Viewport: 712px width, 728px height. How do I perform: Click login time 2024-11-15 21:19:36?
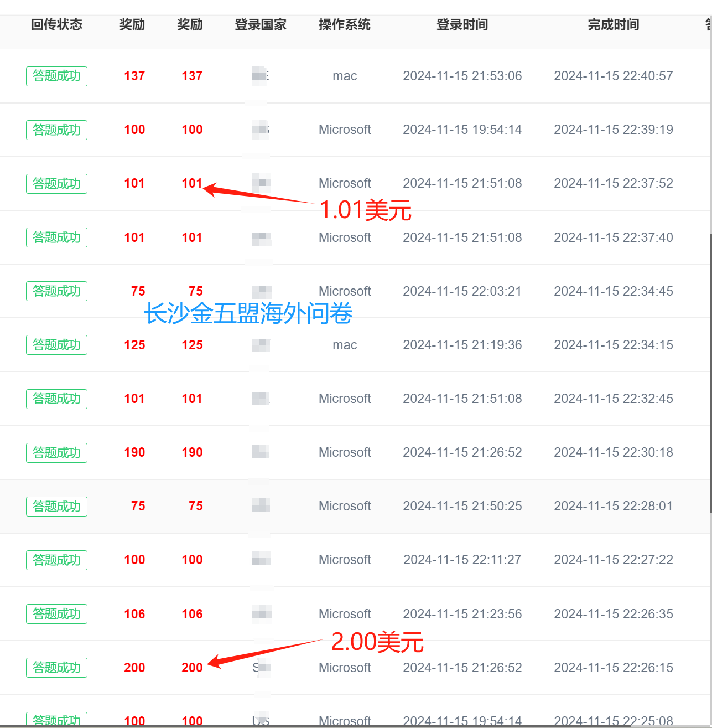462,345
